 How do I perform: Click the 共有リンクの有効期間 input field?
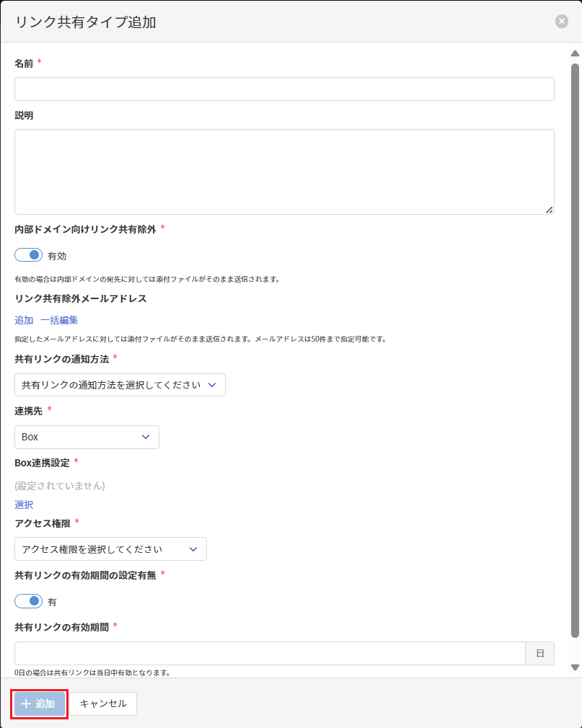pyautogui.click(x=270, y=654)
